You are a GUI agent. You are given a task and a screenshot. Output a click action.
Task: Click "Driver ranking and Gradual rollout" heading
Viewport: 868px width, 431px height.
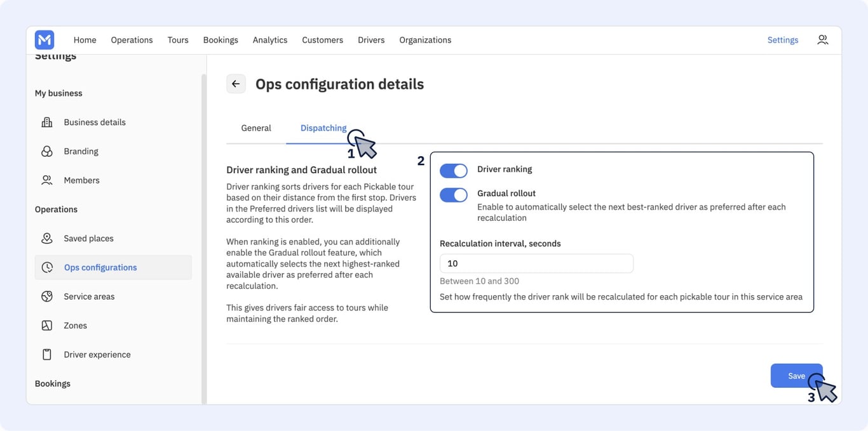pos(302,170)
